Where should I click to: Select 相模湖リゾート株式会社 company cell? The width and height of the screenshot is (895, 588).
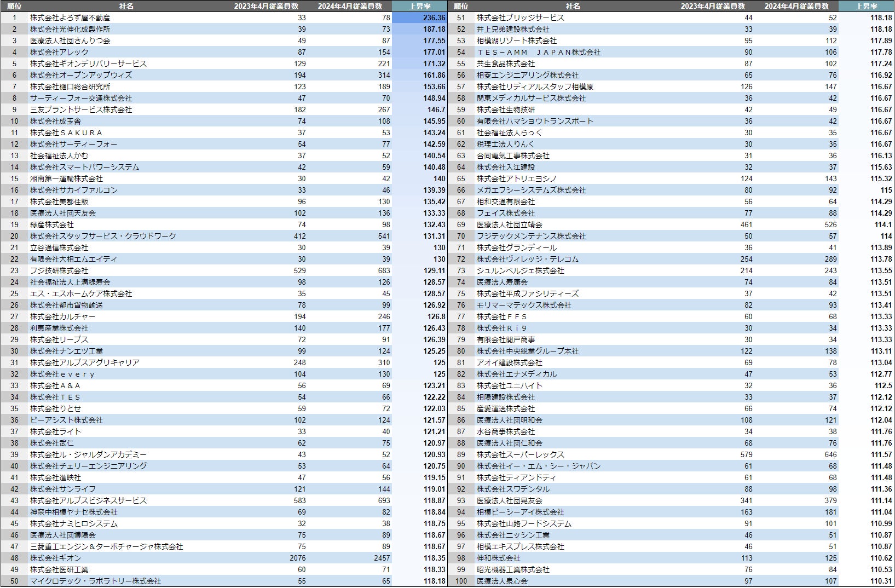point(517,41)
